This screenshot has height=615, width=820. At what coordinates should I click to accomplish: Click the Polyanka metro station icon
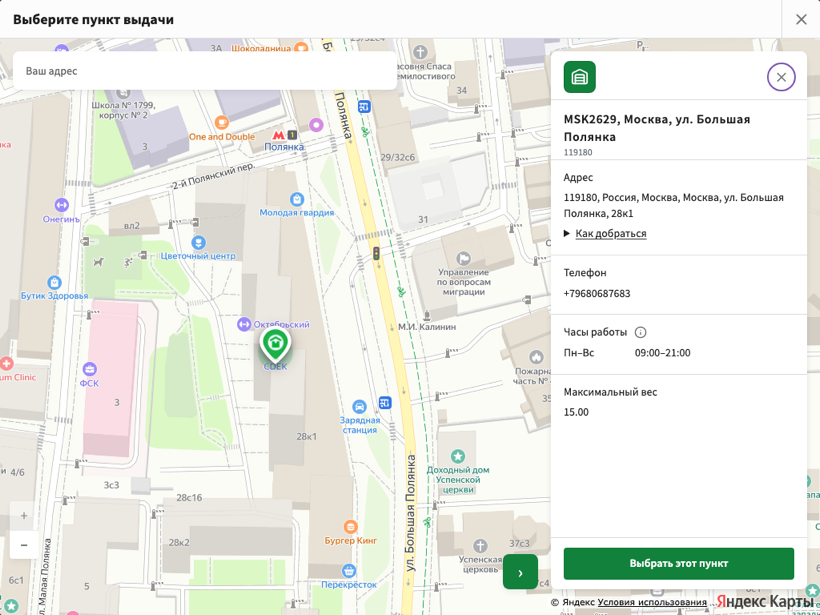point(278,135)
